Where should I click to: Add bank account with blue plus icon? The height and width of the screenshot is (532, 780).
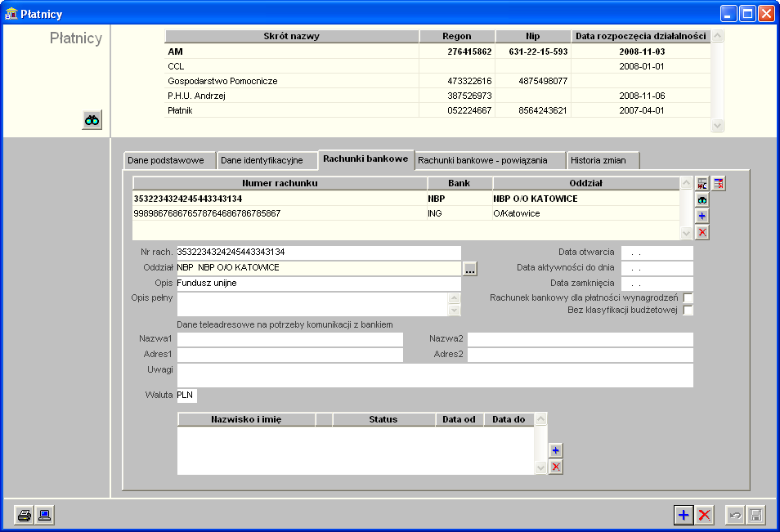pyautogui.click(x=702, y=216)
